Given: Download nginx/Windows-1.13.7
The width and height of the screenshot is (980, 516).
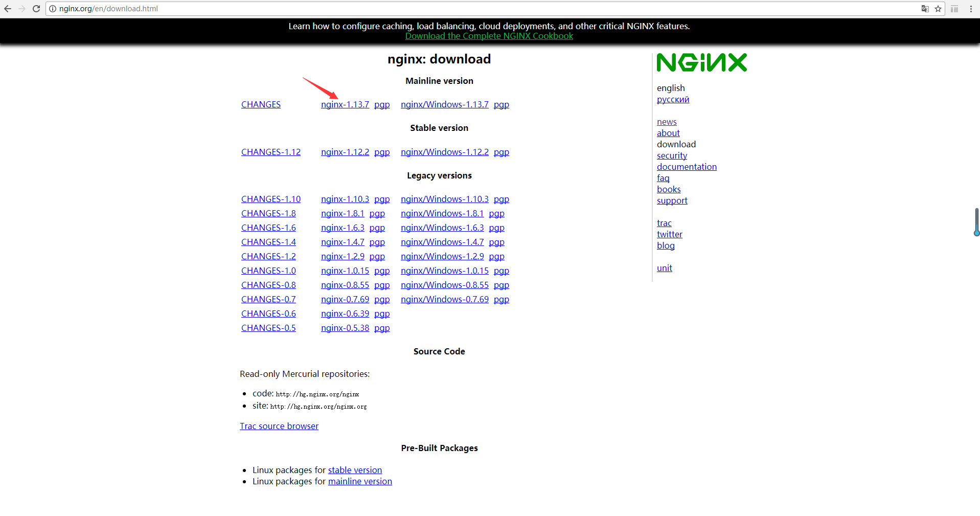Looking at the screenshot, I should [x=445, y=104].
